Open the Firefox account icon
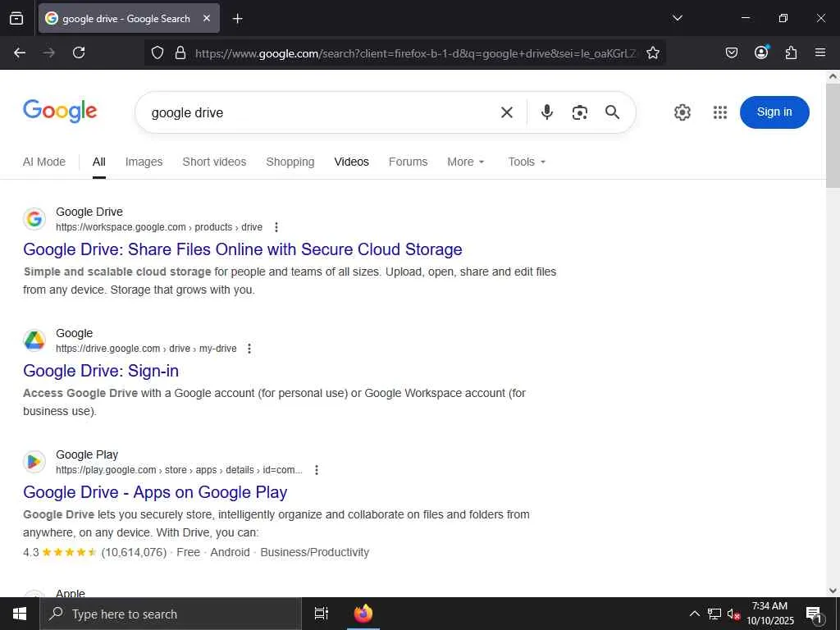Viewport: 840px width, 630px height. pos(761,52)
